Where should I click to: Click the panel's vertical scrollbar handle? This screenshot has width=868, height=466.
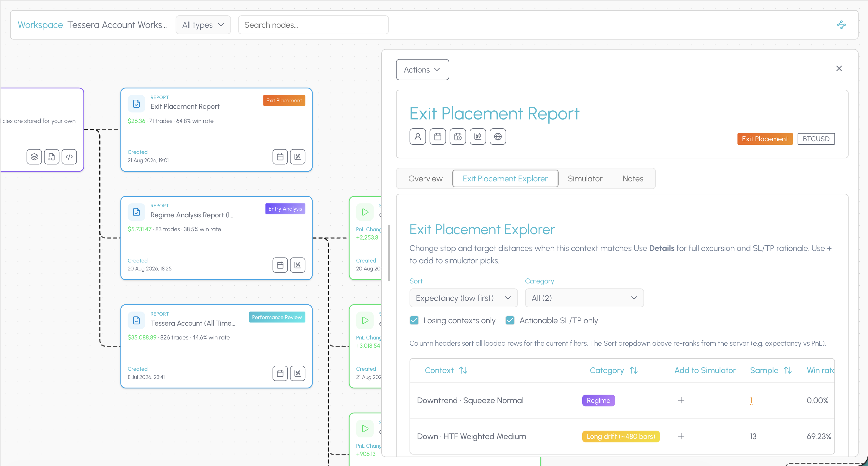(x=389, y=253)
